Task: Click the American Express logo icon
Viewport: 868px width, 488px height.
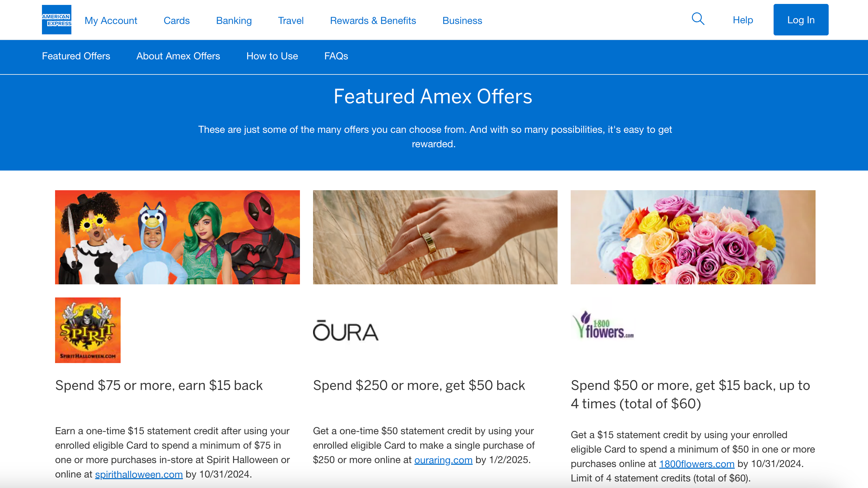Action: [56, 20]
